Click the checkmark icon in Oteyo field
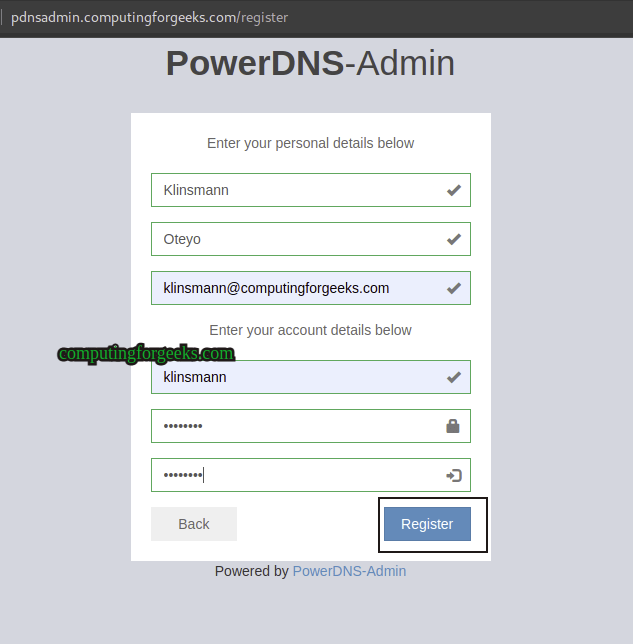Image resolution: width=633 pixels, height=644 pixels. click(x=454, y=239)
